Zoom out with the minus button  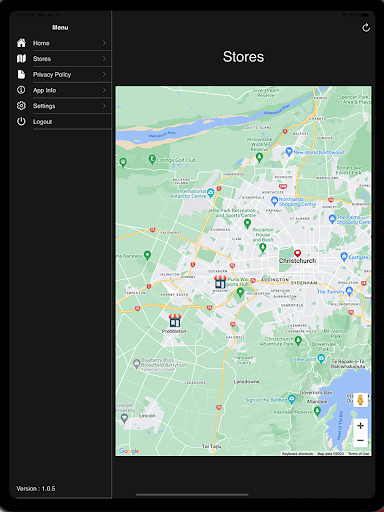click(x=360, y=440)
